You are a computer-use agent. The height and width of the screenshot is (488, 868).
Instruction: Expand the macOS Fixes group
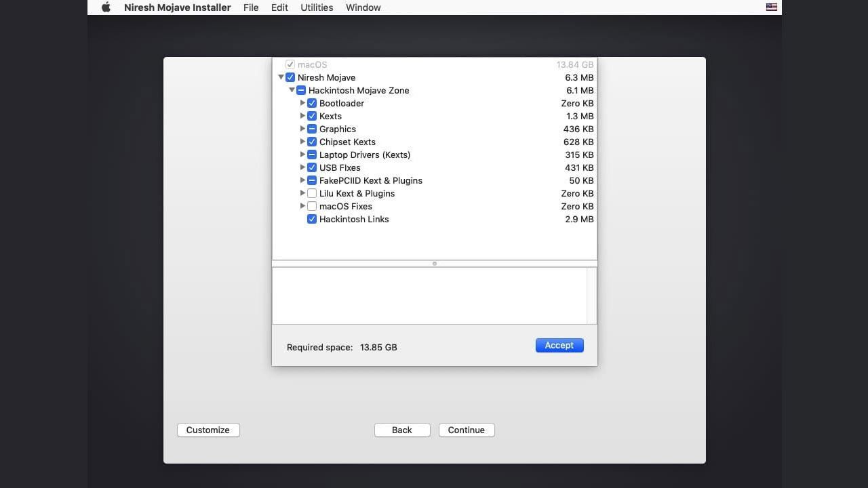tap(302, 206)
